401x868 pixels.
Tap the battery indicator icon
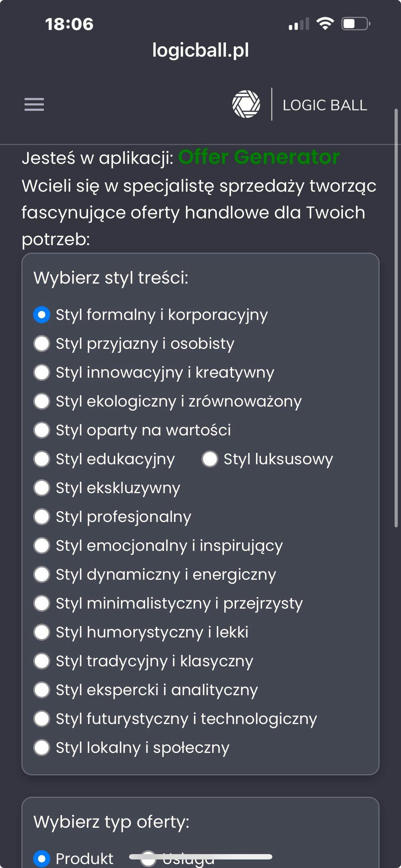(x=355, y=24)
